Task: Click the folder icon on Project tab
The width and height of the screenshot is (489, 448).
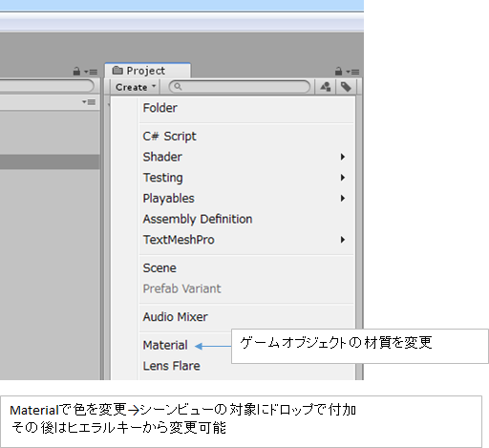Action: (x=117, y=71)
